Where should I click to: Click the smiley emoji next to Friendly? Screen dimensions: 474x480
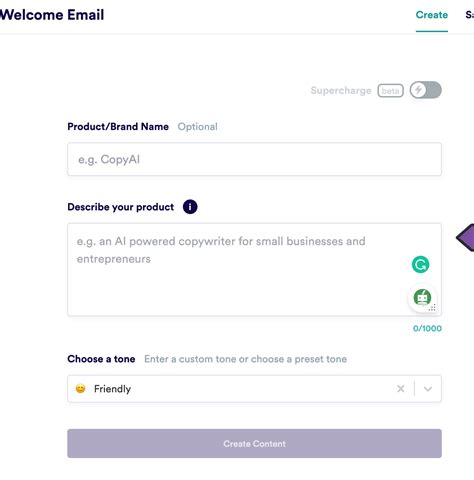(80, 388)
